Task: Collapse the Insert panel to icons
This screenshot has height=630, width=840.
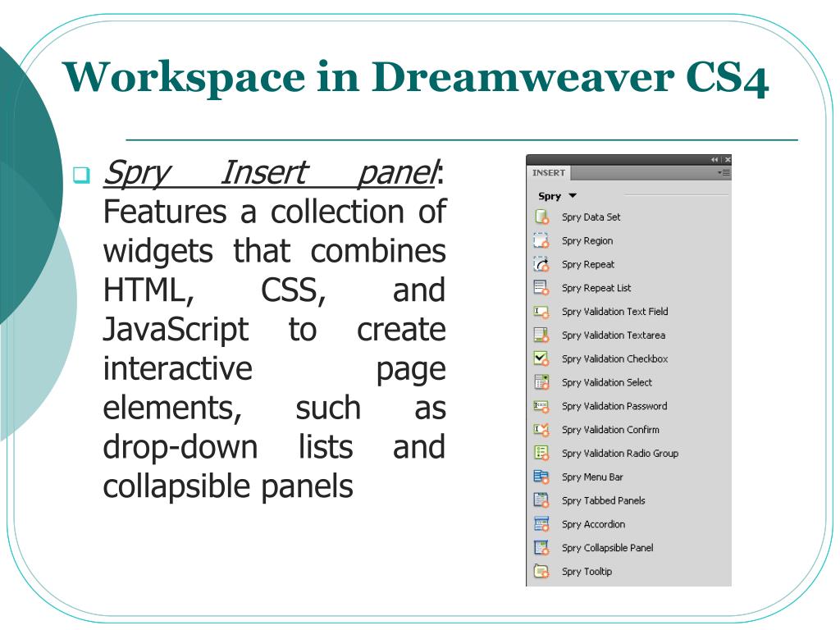Action: [x=714, y=160]
